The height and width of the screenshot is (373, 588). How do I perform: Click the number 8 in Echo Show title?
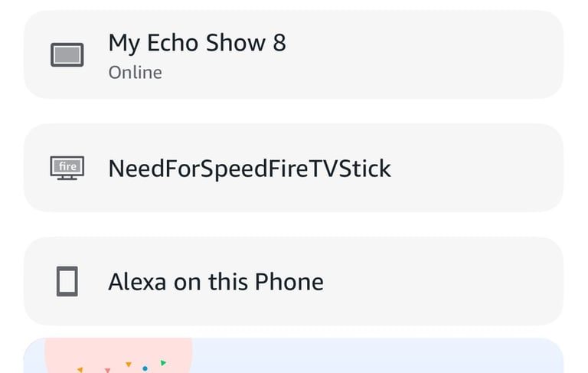coord(279,43)
